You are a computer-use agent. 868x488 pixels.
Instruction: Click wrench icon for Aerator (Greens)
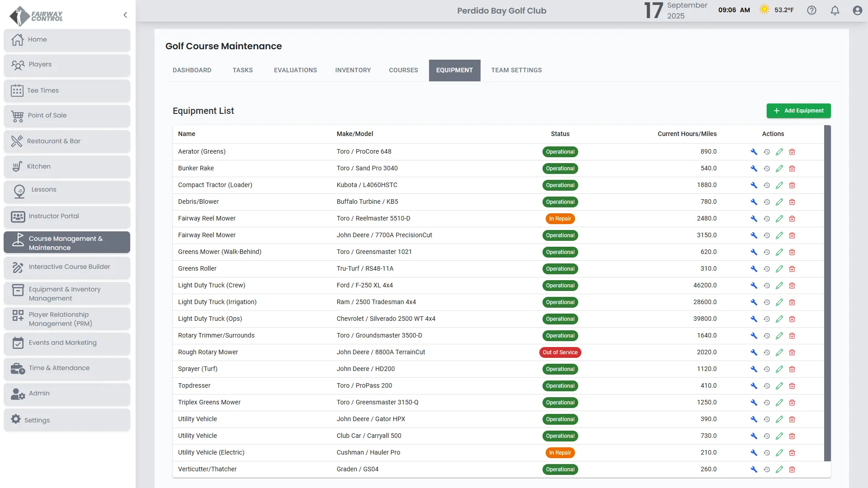pos(754,152)
